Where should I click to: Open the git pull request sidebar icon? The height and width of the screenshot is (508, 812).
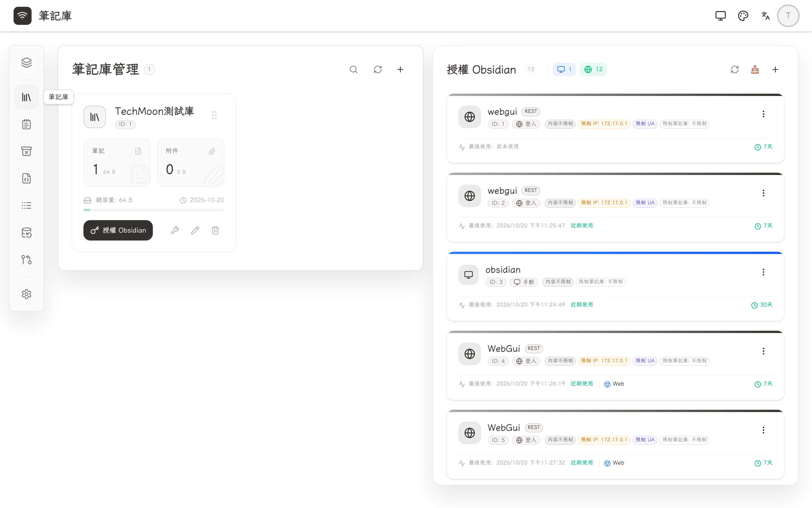tap(27, 260)
